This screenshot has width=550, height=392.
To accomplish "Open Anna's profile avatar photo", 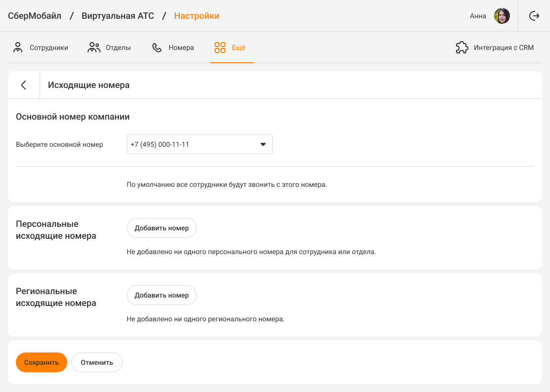I will click(x=502, y=16).
